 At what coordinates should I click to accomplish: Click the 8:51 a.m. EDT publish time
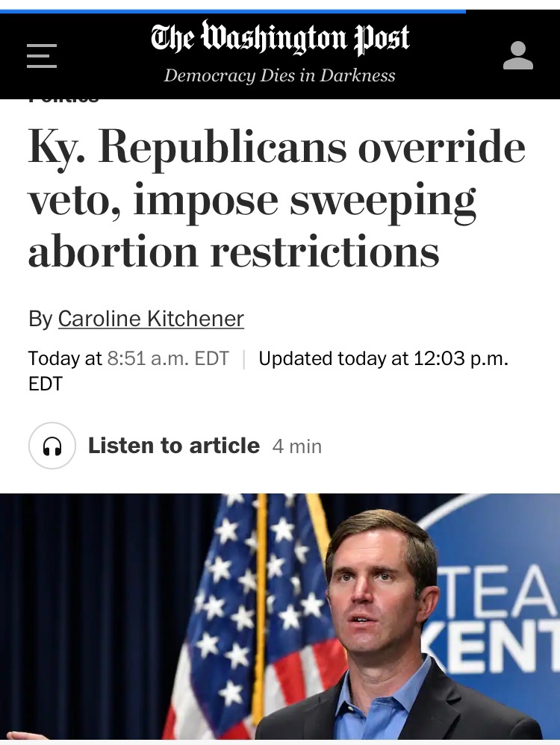coord(168,359)
